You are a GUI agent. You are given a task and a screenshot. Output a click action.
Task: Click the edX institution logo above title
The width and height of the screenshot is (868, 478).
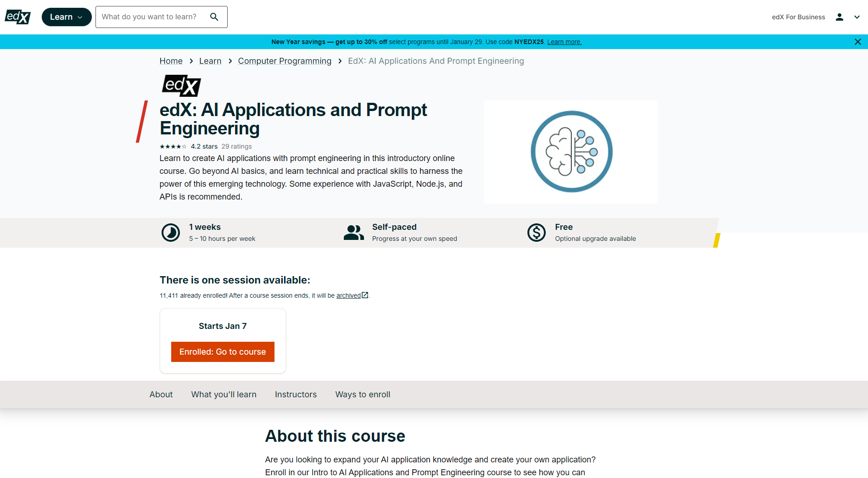click(181, 86)
